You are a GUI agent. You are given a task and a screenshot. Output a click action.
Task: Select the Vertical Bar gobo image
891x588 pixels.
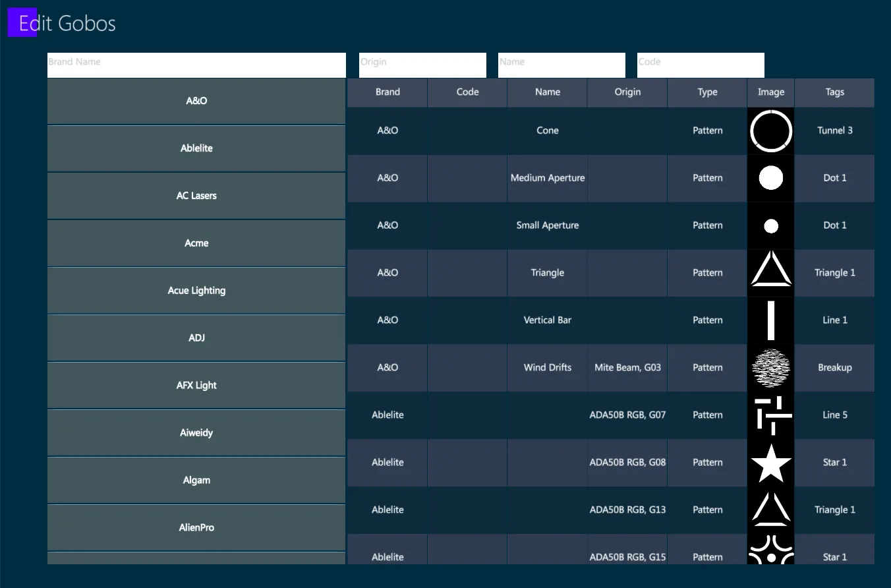(771, 320)
